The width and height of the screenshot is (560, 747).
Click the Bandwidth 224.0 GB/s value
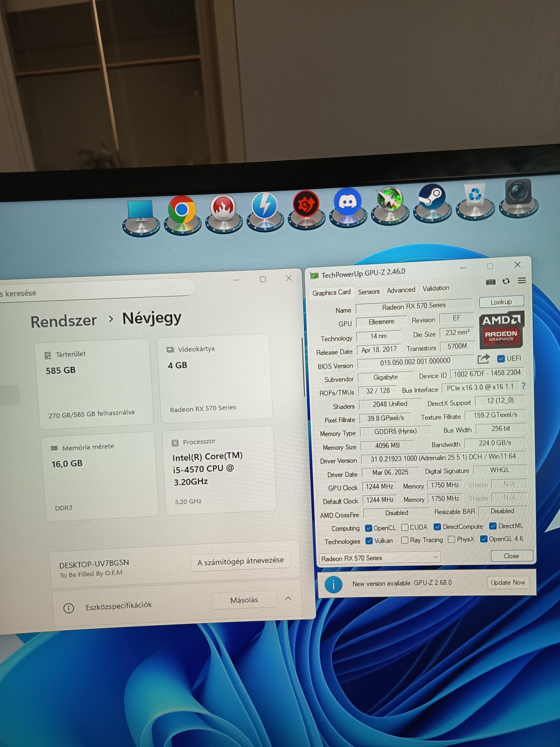[x=495, y=443]
